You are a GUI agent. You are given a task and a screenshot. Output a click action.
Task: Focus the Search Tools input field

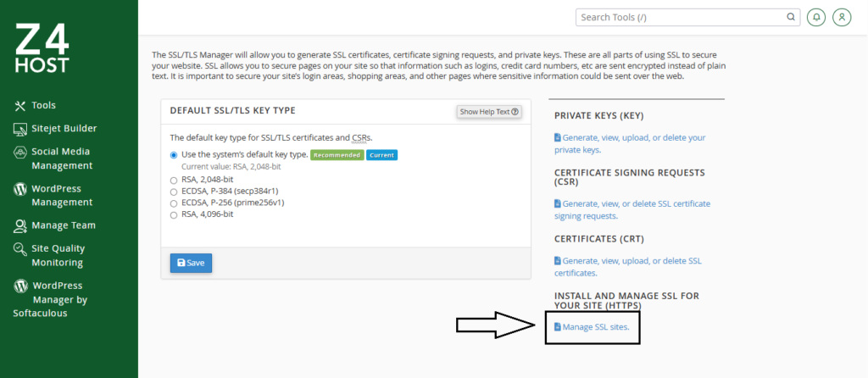click(x=678, y=17)
